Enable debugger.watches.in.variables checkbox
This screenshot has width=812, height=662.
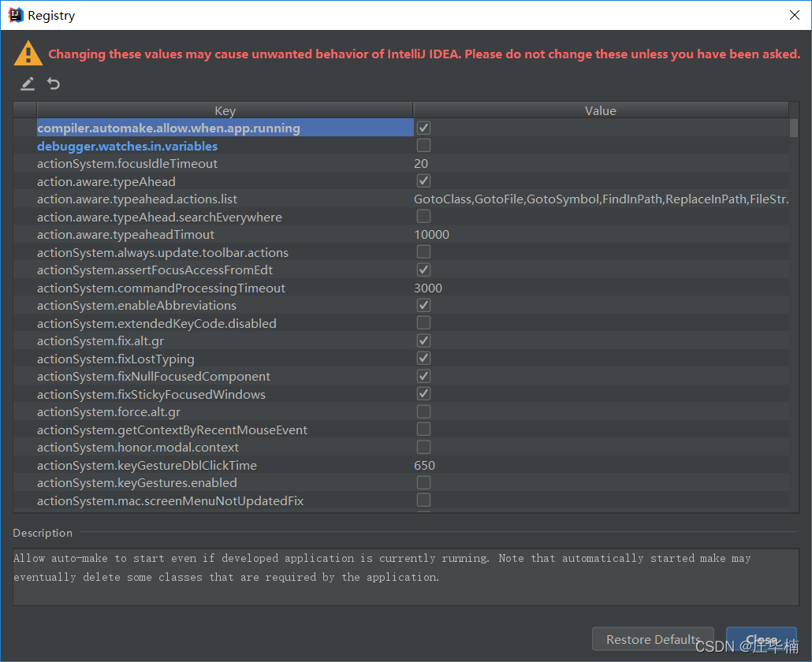click(423, 146)
